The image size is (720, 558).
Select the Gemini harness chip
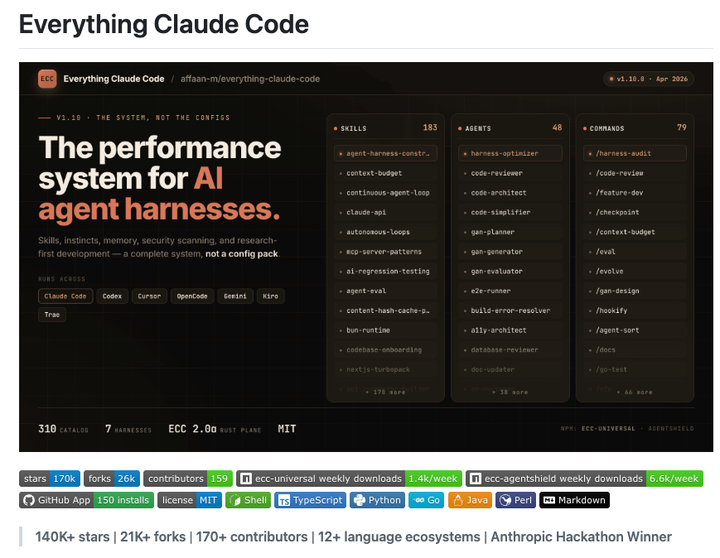pos(235,296)
